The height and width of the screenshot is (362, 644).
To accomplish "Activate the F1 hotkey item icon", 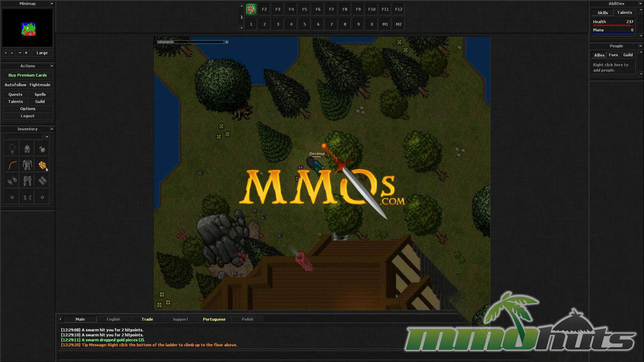I will pos(251,9).
